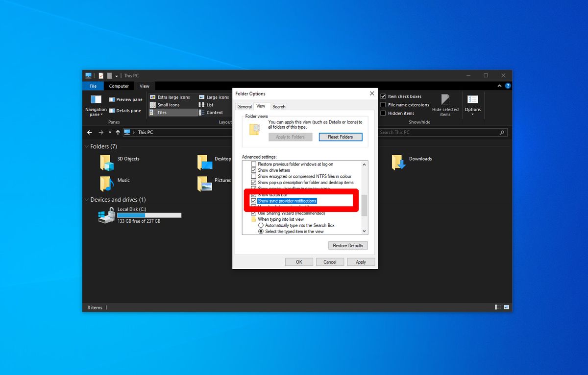588x375 pixels.
Task: Select the Local Disk (C:) drive
Action: 140,215
